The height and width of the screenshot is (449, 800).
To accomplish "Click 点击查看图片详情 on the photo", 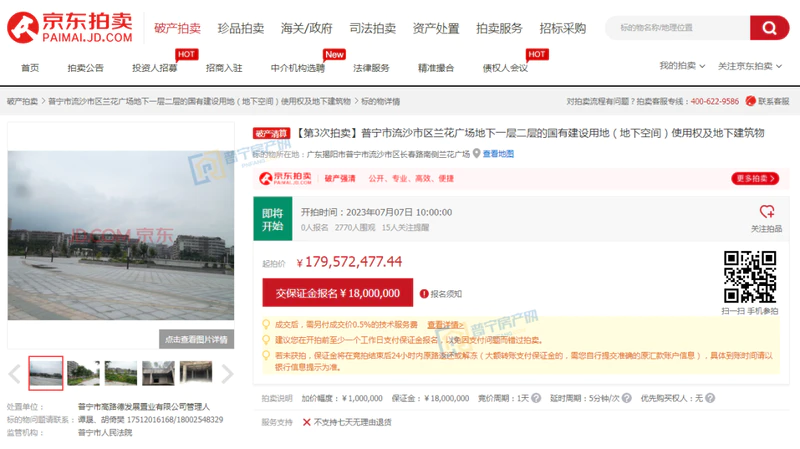I will point(196,339).
